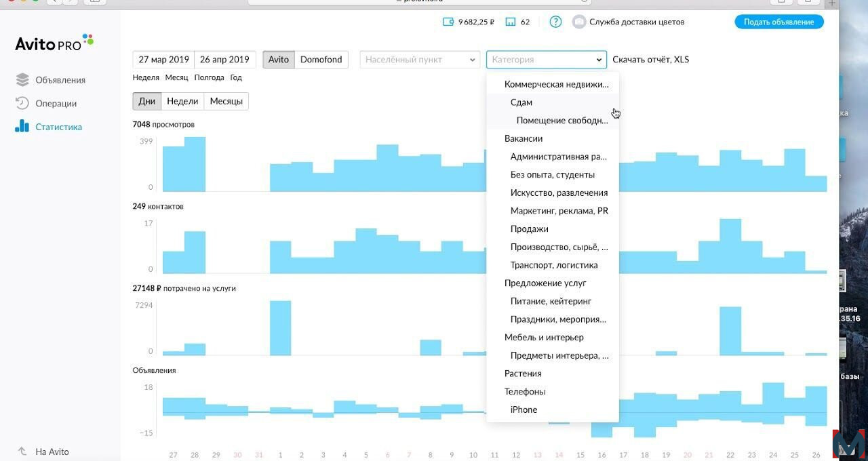Select the Производство, сырьё option

553,247
